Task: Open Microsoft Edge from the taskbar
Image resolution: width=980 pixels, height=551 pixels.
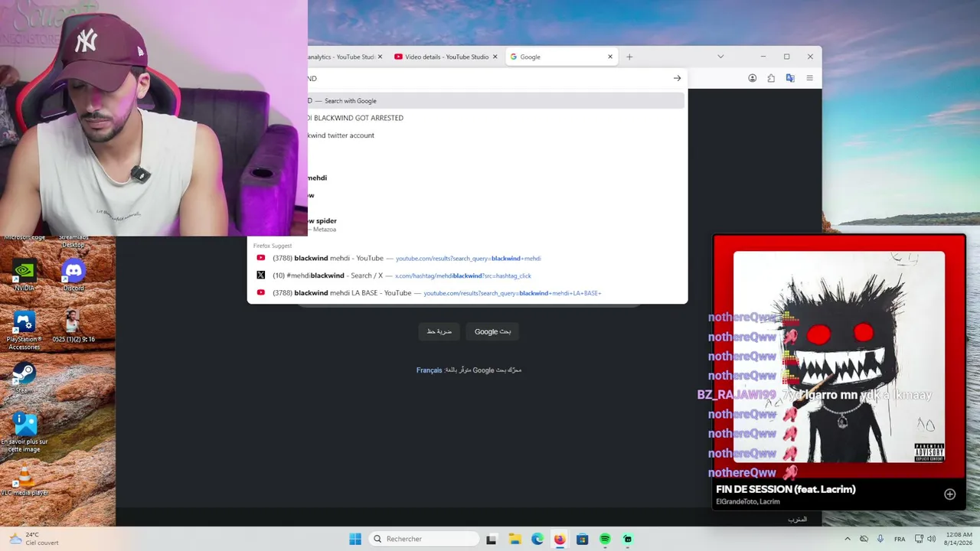Action: (537, 539)
